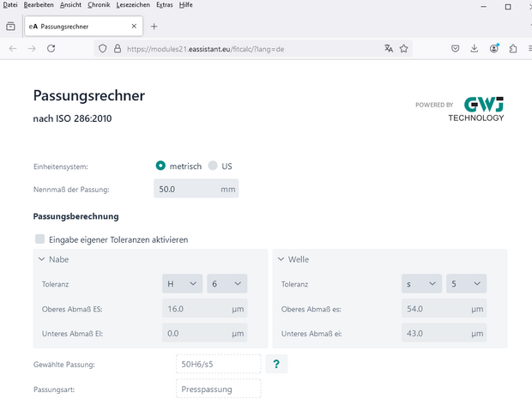Open the extensions puzzle icon
532x399 pixels.
513,49
